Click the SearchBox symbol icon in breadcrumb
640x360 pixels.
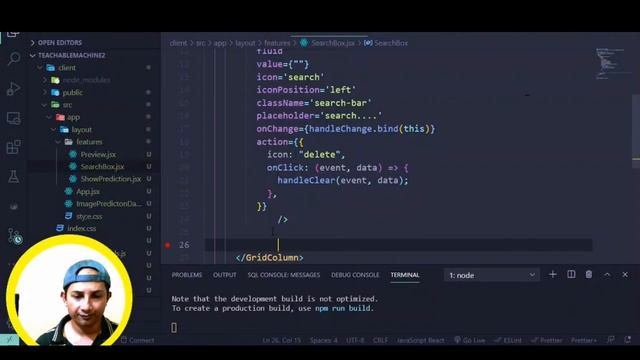pos(368,43)
